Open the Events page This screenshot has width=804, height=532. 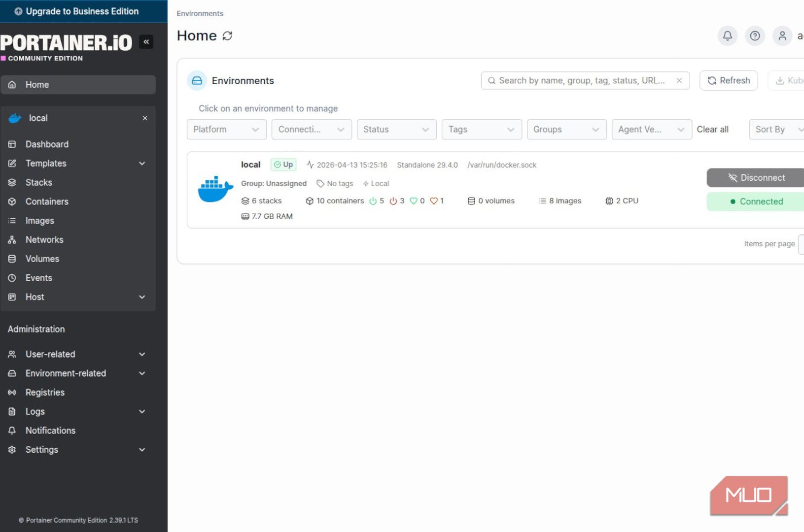(78, 278)
